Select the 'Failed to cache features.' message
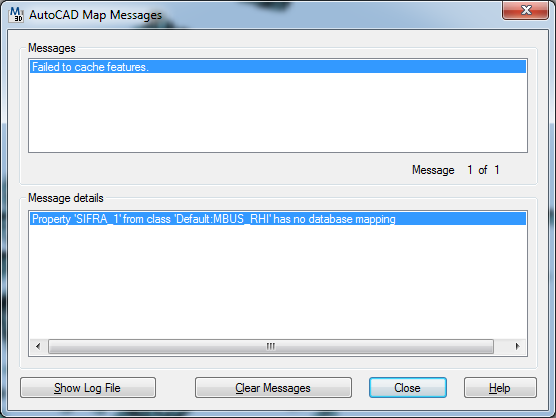The image size is (556, 418). pyautogui.click(x=278, y=67)
